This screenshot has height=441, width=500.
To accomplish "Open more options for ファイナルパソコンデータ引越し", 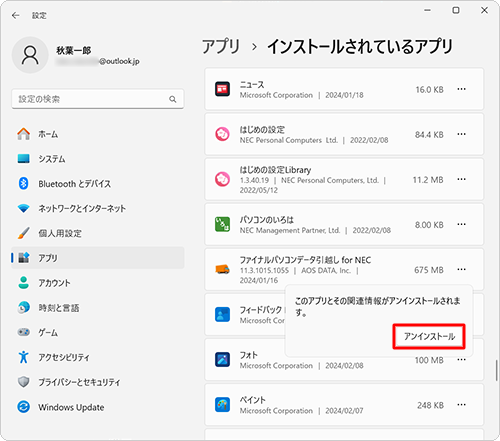I will pyautogui.click(x=461, y=269).
